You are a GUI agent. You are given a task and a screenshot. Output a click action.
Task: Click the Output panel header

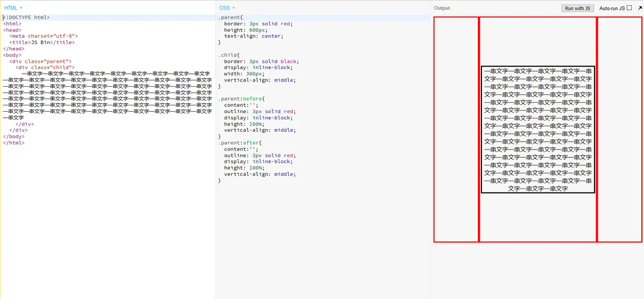pyautogui.click(x=442, y=8)
